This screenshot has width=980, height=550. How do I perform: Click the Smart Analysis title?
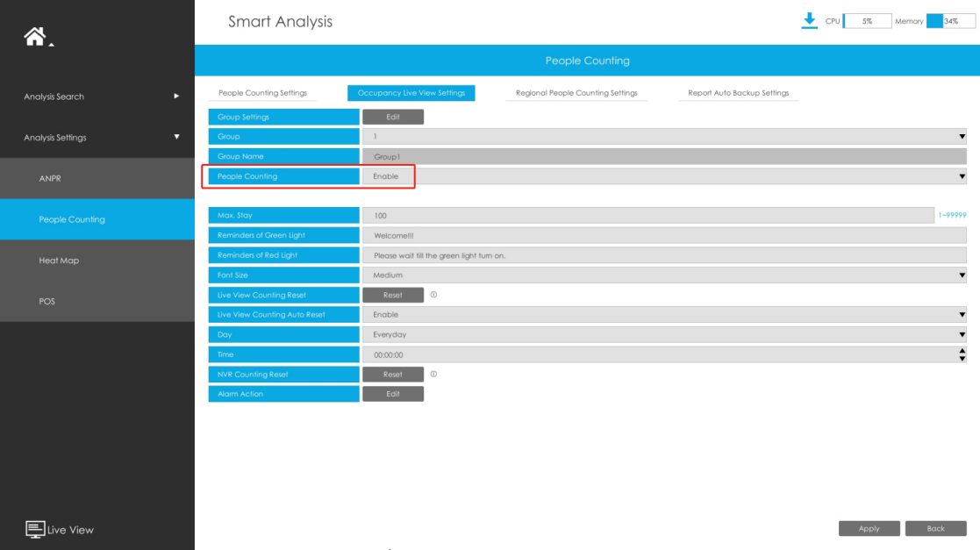pos(280,21)
